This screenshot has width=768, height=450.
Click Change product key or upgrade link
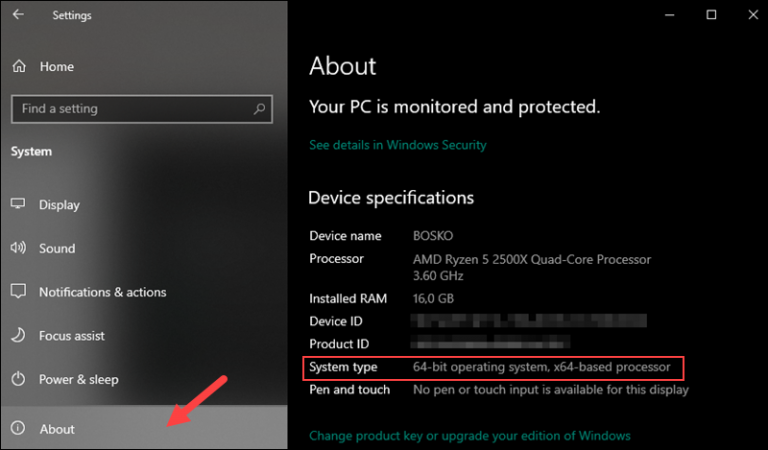point(470,436)
